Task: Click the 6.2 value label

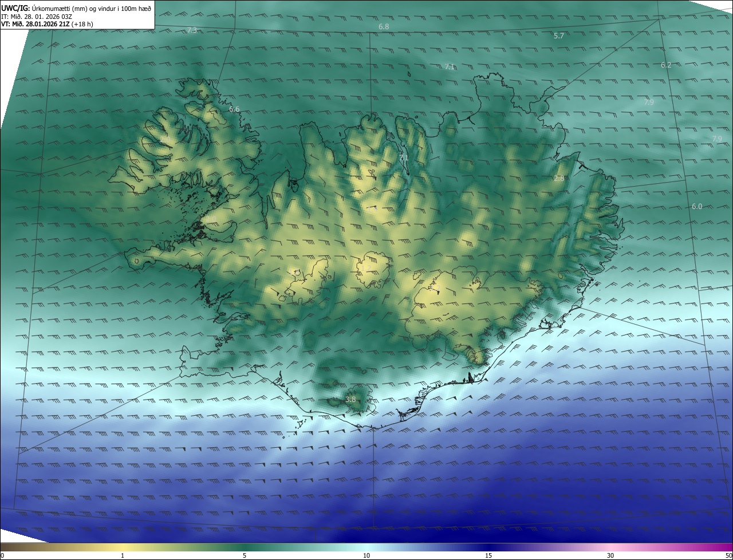Action: click(665, 65)
